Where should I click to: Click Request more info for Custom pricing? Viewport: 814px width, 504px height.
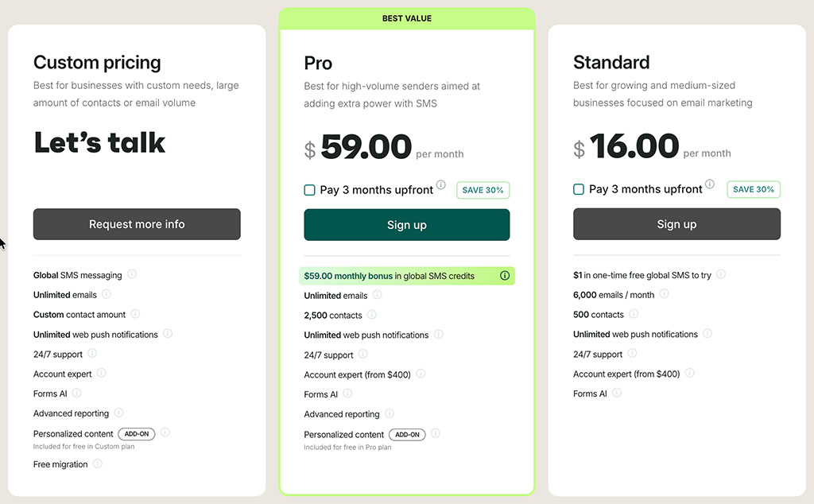[x=136, y=224]
